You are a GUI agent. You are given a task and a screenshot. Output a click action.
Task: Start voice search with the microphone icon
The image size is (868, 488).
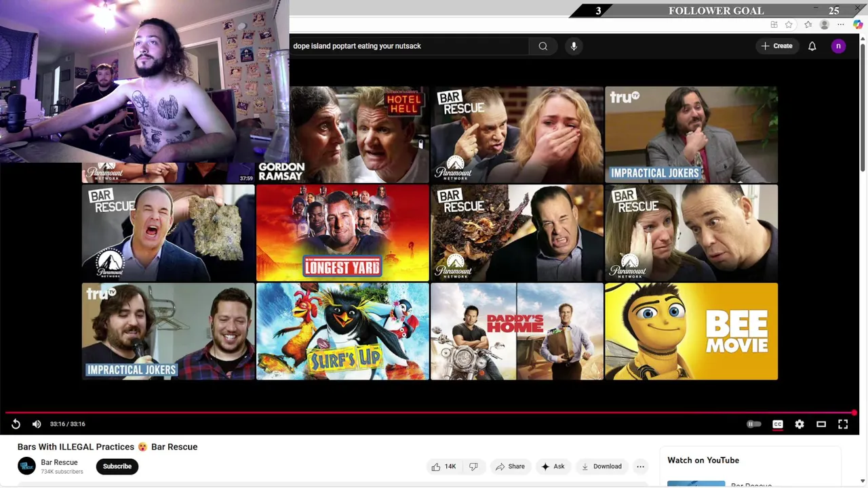coord(574,46)
